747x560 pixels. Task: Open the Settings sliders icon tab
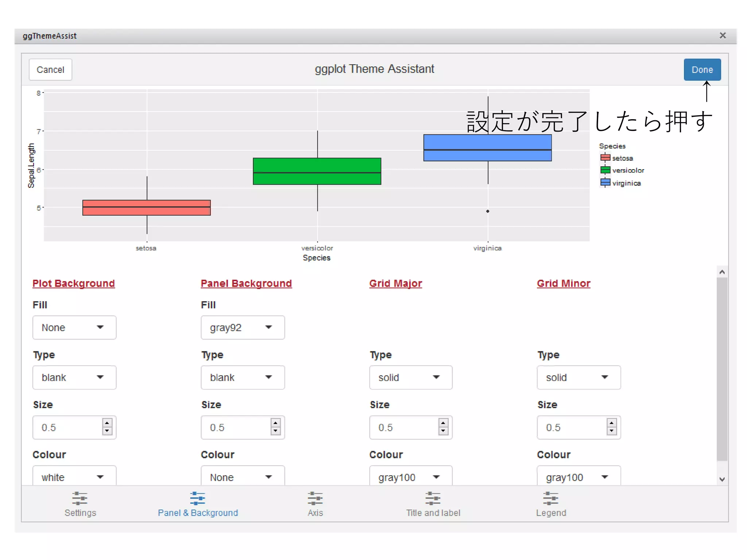tap(80, 498)
